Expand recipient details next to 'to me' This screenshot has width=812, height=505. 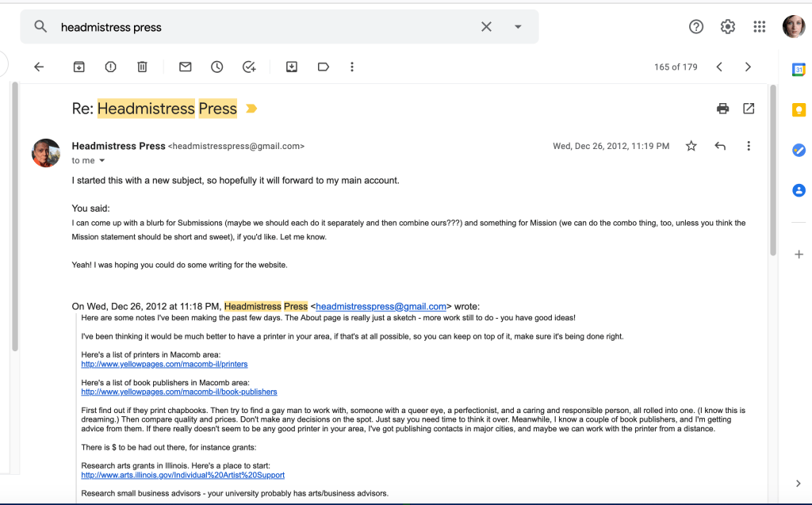coord(102,161)
